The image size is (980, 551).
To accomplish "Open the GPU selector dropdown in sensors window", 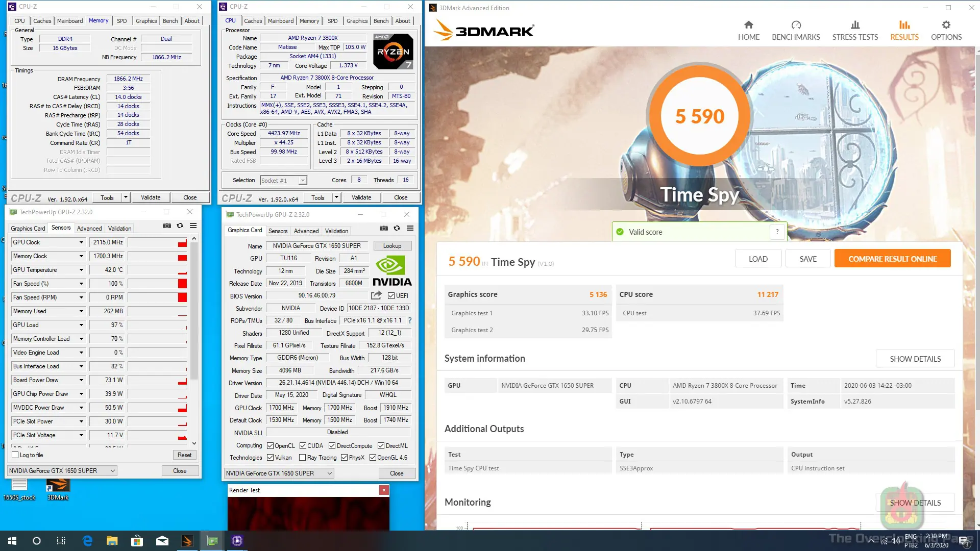I will [62, 471].
